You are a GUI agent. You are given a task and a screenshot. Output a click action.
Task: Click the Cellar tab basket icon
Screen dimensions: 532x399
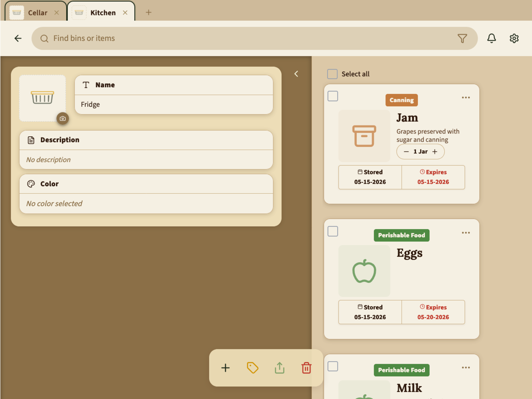pyautogui.click(x=17, y=12)
